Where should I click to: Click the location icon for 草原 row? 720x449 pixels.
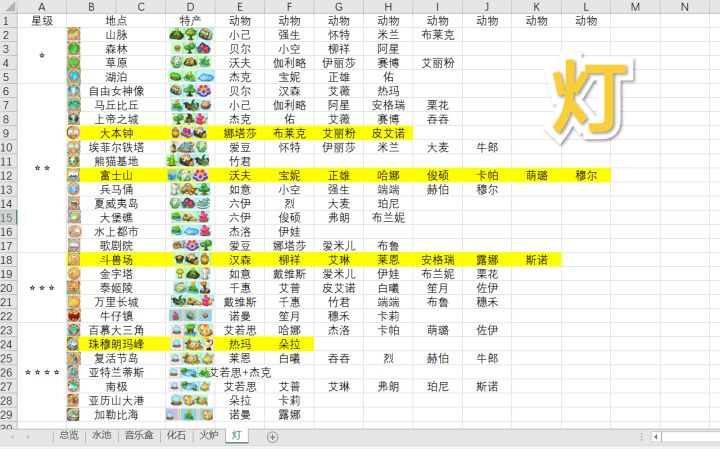[73, 63]
